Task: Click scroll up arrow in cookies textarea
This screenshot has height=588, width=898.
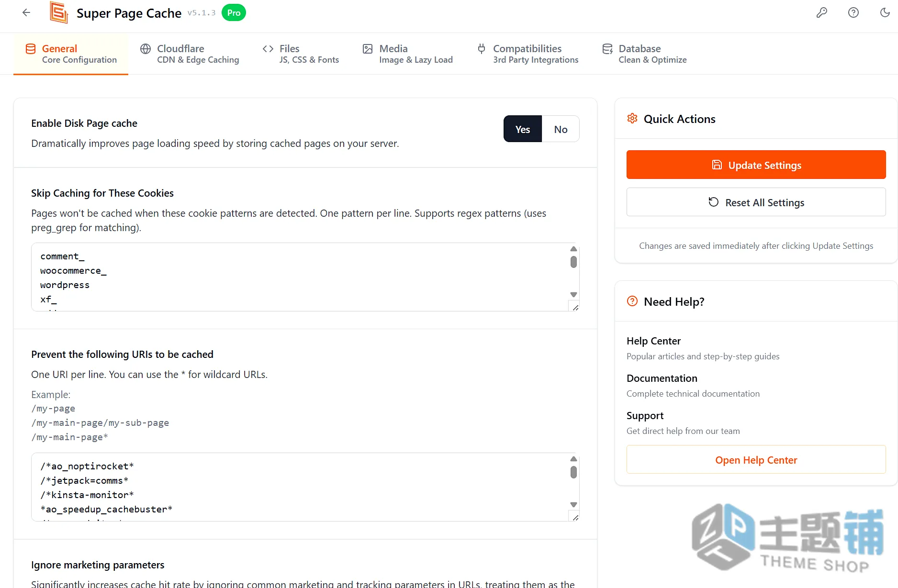Action: pyautogui.click(x=573, y=249)
